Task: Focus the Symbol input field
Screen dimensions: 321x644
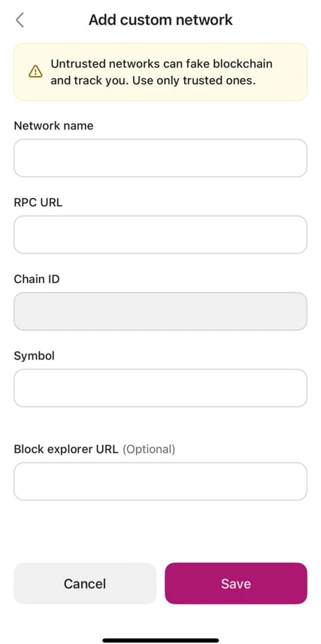Action: pyautogui.click(x=161, y=388)
